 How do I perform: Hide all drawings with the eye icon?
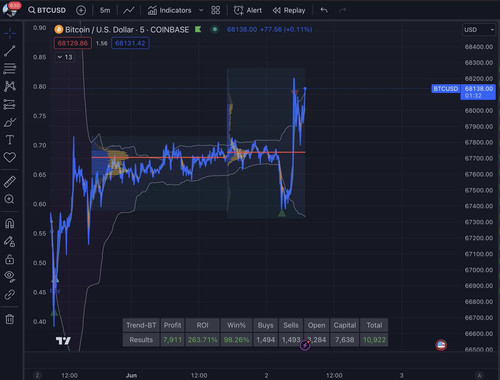[10, 276]
